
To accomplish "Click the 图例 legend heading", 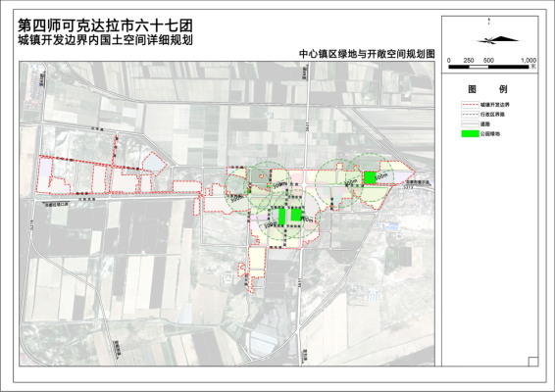I will point(487,89).
